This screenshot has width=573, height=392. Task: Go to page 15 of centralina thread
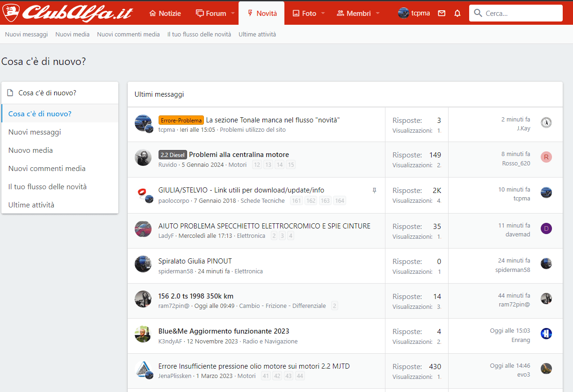291,165
